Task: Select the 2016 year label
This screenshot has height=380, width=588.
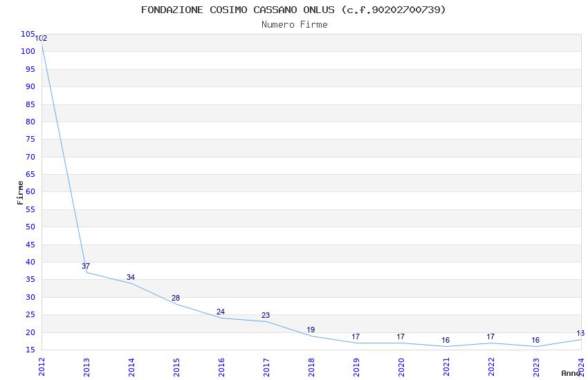Action: click(x=221, y=367)
